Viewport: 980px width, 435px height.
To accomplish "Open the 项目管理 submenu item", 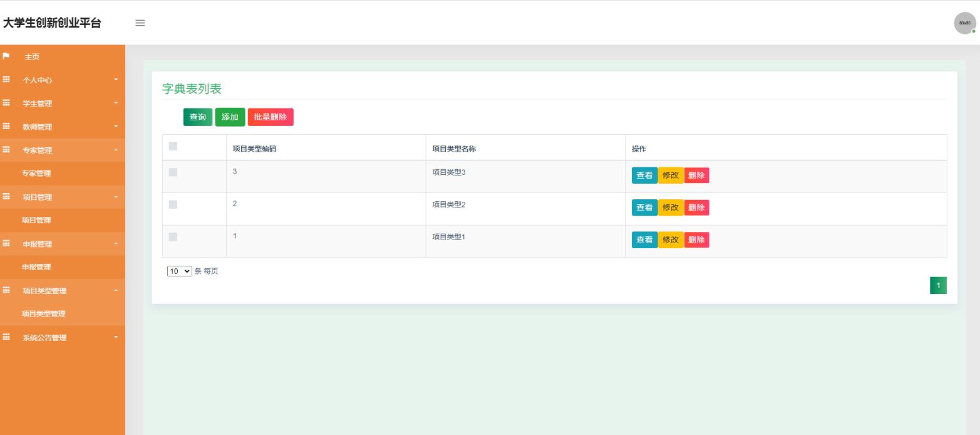I will point(36,220).
